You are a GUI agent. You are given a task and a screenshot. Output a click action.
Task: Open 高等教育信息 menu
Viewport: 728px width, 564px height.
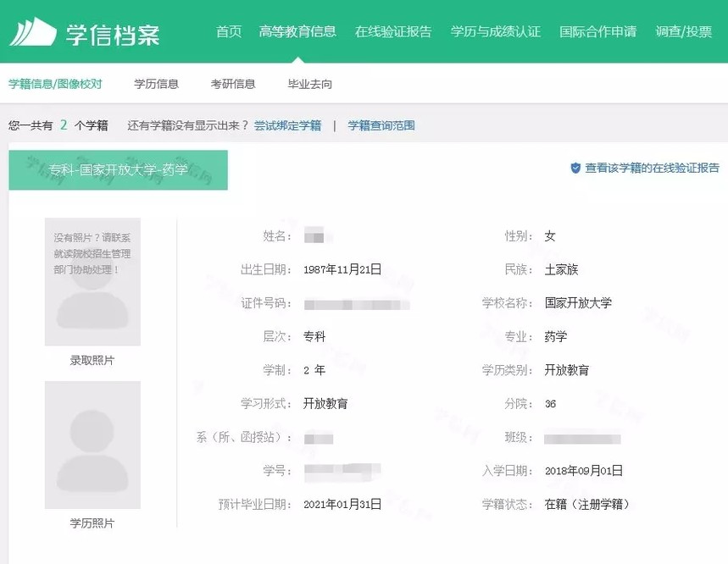(x=297, y=31)
